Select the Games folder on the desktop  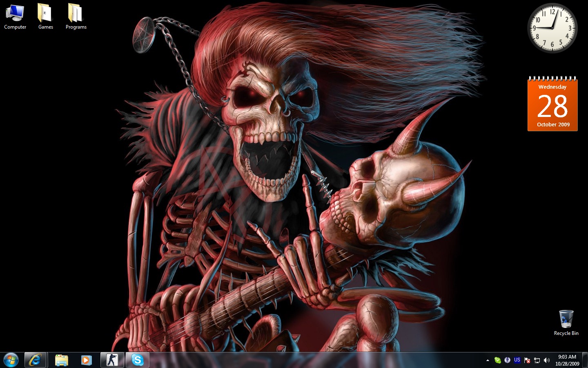pyautogui.click(x=45, y=17)
